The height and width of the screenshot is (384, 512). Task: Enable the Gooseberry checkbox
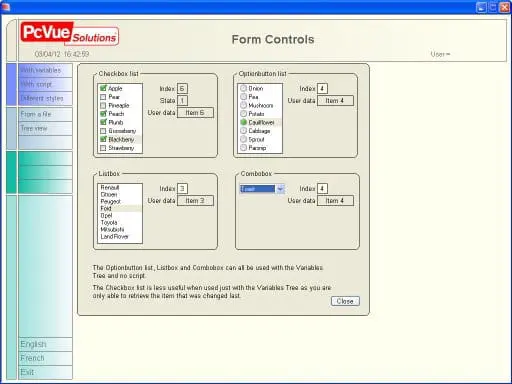(x=103, y=131)
